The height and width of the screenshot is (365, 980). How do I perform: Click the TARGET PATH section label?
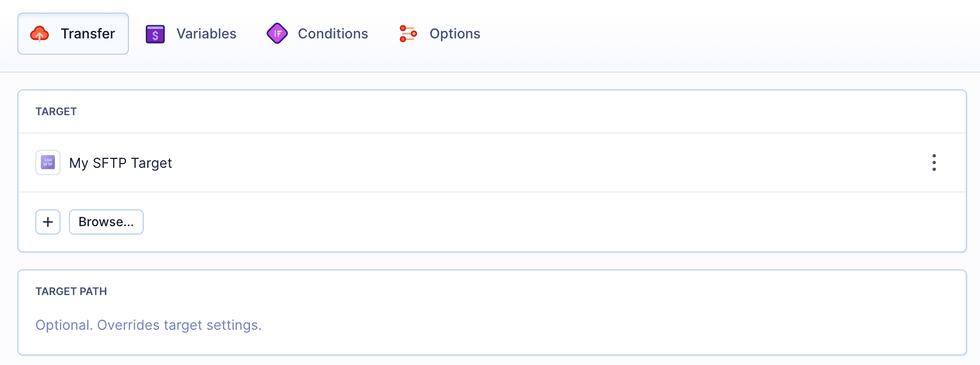click(x=71, y=291)
